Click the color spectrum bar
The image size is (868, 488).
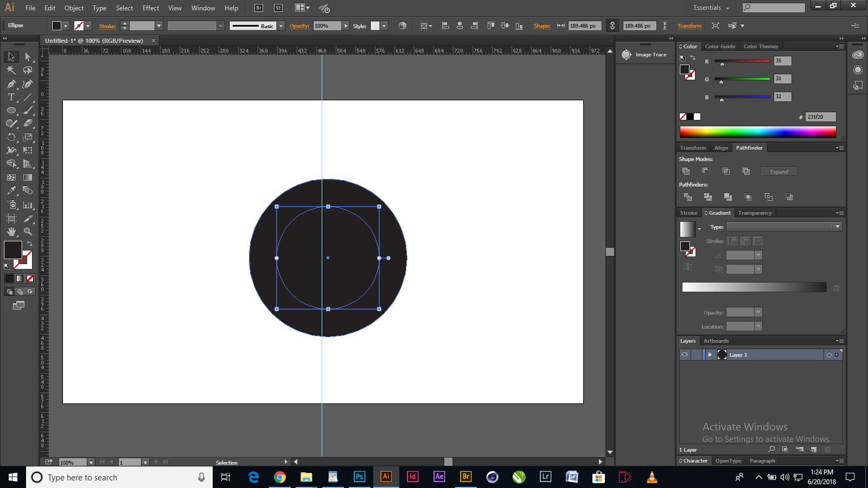pos(757,132)
